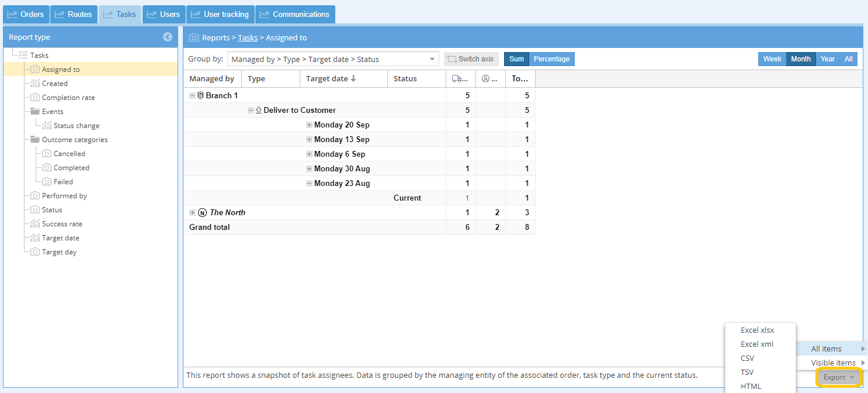The height and width of the screenshot is (393, 868).
Task: Select the Success rate report
Action: point(62,224)
